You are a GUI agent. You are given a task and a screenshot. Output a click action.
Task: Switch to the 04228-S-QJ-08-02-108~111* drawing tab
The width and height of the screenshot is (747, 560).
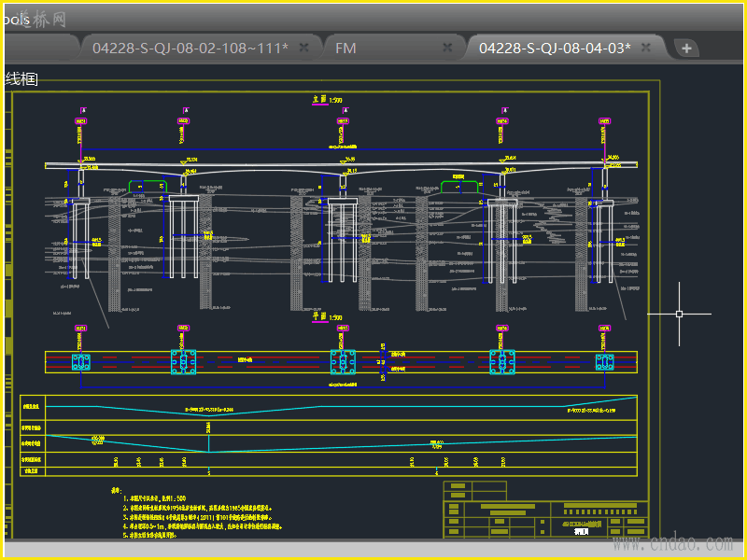pos(200,48)
